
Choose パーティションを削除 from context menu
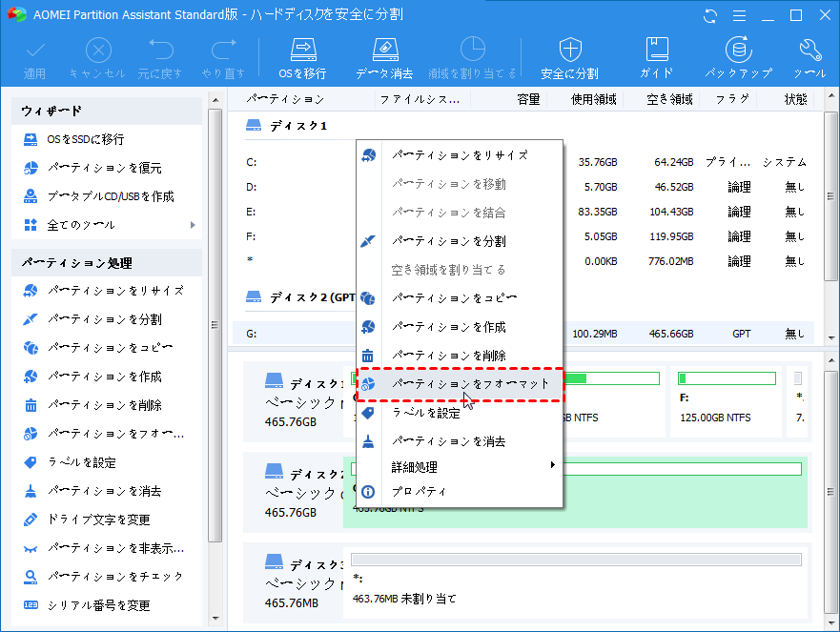460,356
